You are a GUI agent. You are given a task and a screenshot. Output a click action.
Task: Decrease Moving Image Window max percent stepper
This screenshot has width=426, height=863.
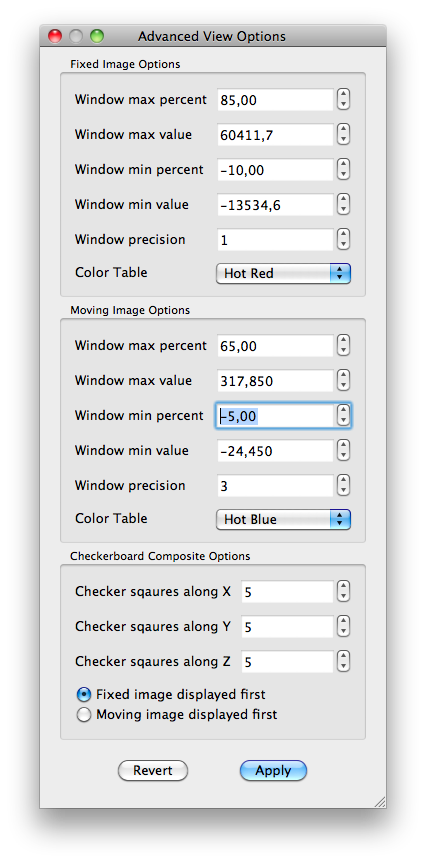tap(343, 351)
